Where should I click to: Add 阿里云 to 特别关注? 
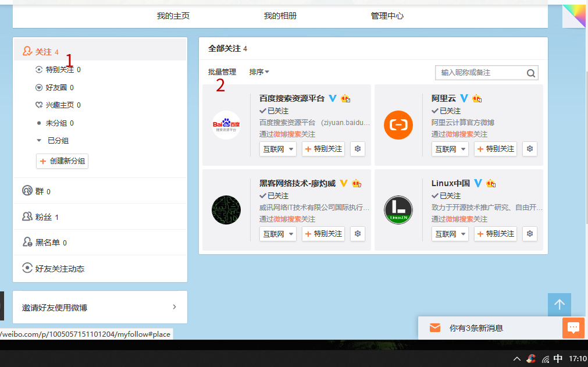[496, 149]
